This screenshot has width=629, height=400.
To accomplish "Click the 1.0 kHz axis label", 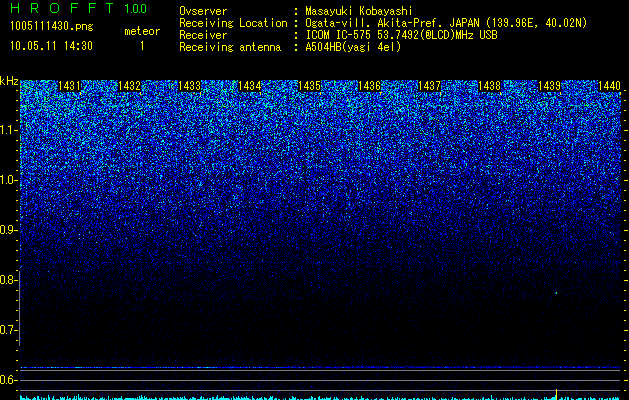I will click(x=9, y=180).
